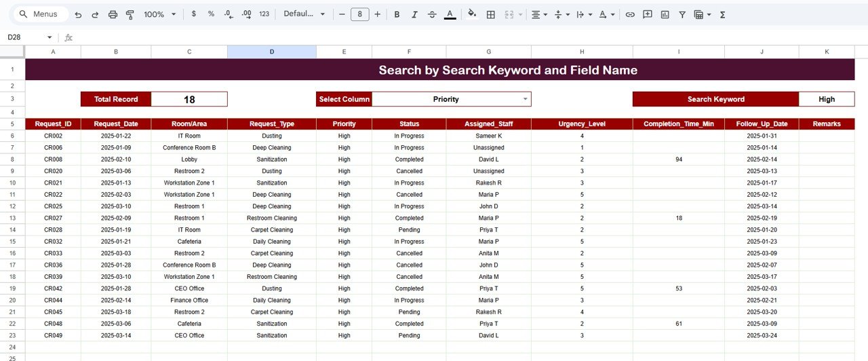Click the Undo arrow icon
868x361 pixels.
click(x=78, y=14)
